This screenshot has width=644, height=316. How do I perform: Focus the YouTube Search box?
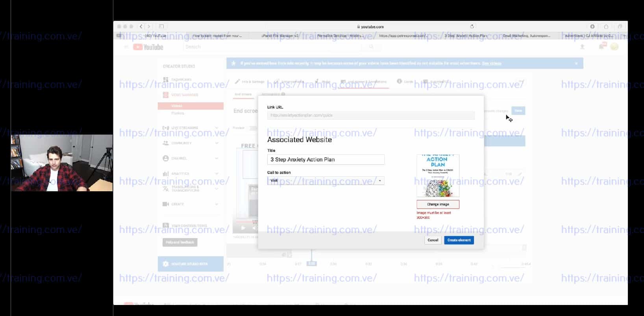point(272,47)
